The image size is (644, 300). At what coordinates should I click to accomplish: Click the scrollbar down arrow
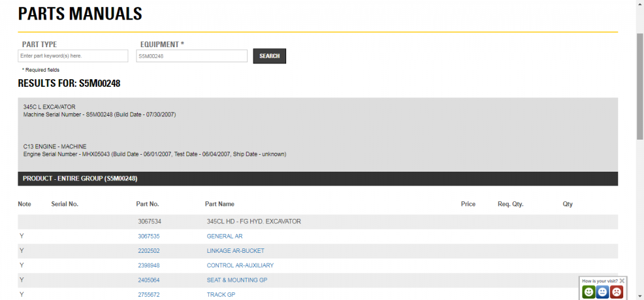[640, 296]
